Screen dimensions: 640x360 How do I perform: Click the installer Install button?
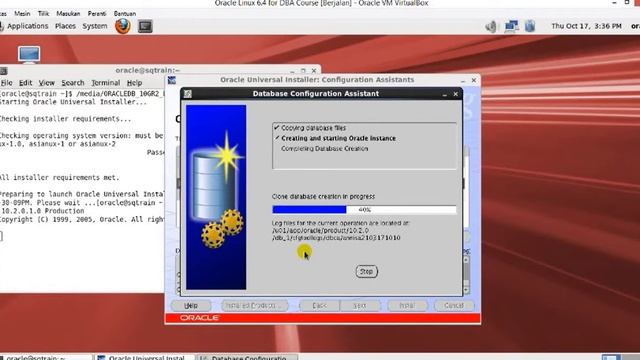(x=407, y=306)
